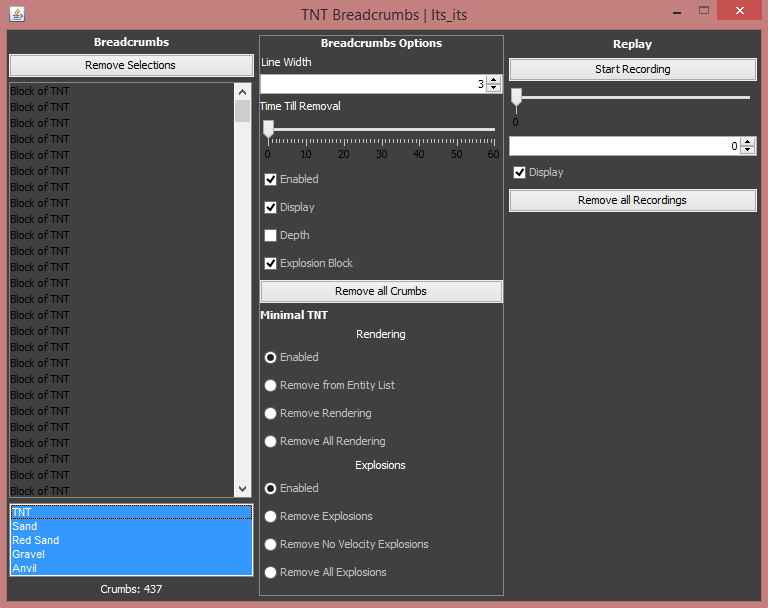
Task: Click Remove all Crumbs button
Action: [x=381, y=291]
